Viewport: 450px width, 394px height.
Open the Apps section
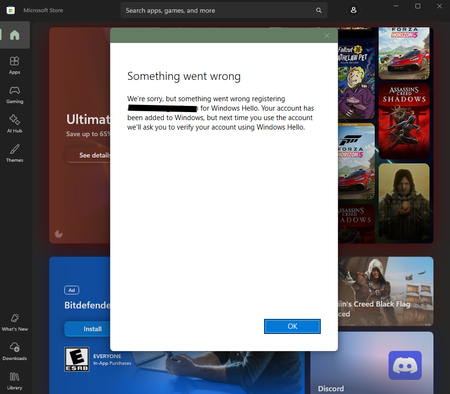coord(15,65)
